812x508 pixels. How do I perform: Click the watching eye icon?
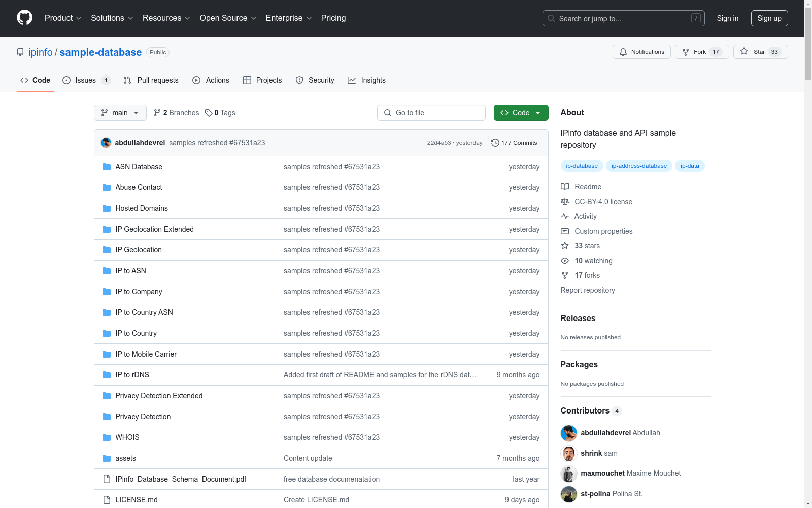[x=565, y=261]
